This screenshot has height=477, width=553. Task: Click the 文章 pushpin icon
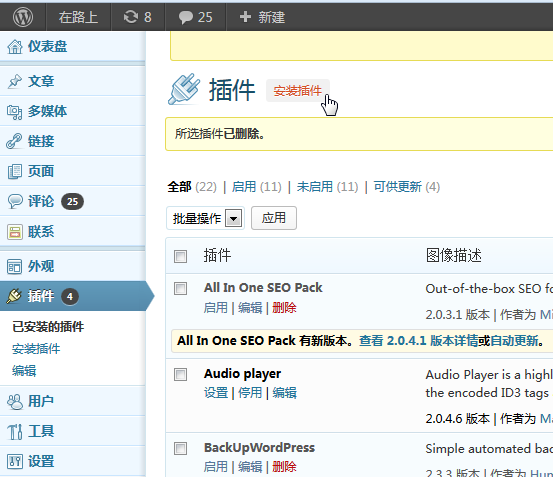[15, 81]
